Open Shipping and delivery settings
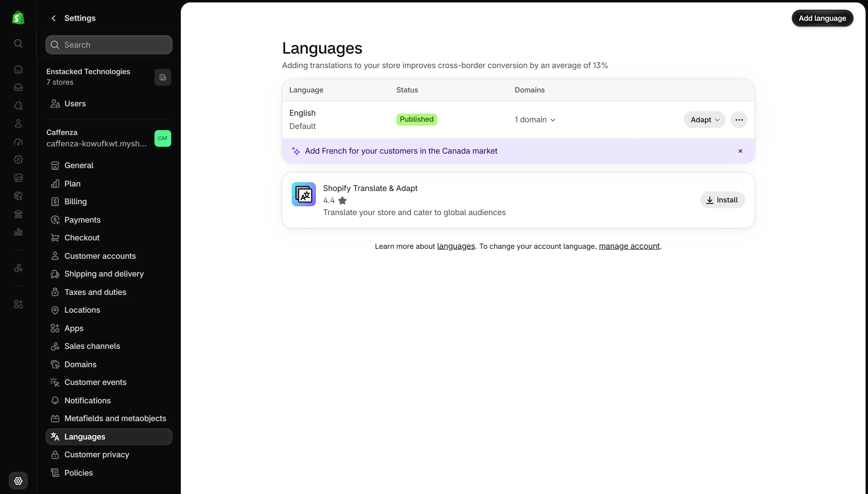 point(109,274)
